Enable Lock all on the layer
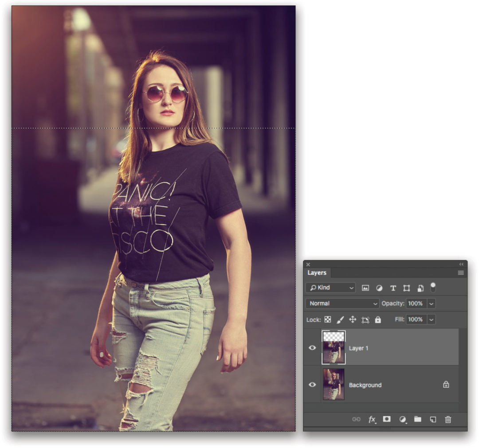This screenshot has width=479, height=448. point(377,319)
